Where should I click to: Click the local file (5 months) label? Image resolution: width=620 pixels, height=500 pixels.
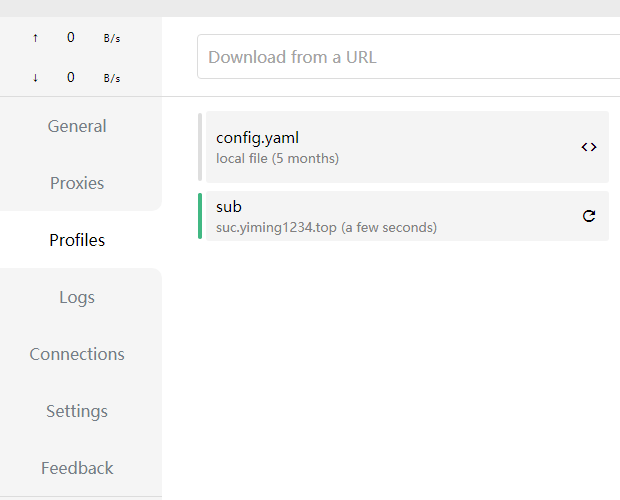pos(277,158)
